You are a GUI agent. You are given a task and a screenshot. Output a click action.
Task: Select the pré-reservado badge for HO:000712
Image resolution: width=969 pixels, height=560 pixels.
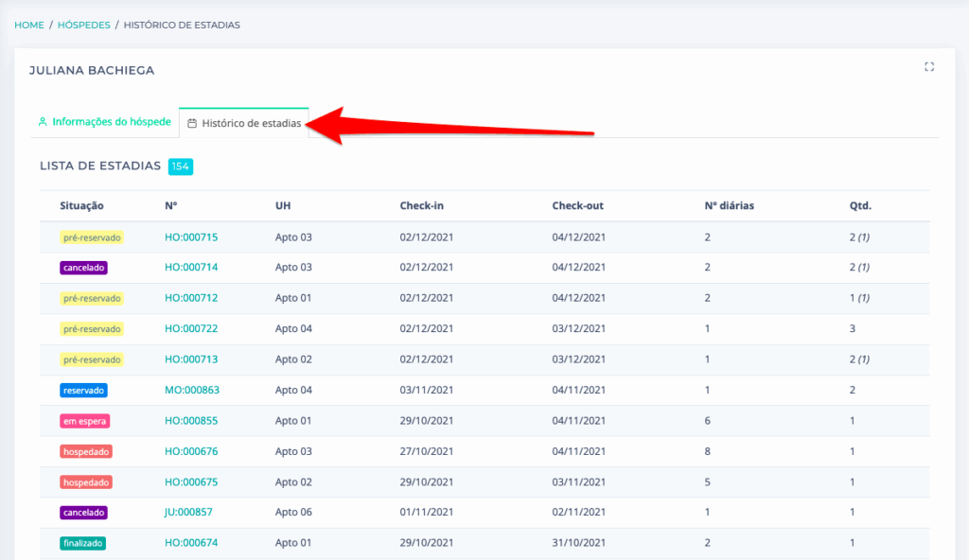point(92,298)
